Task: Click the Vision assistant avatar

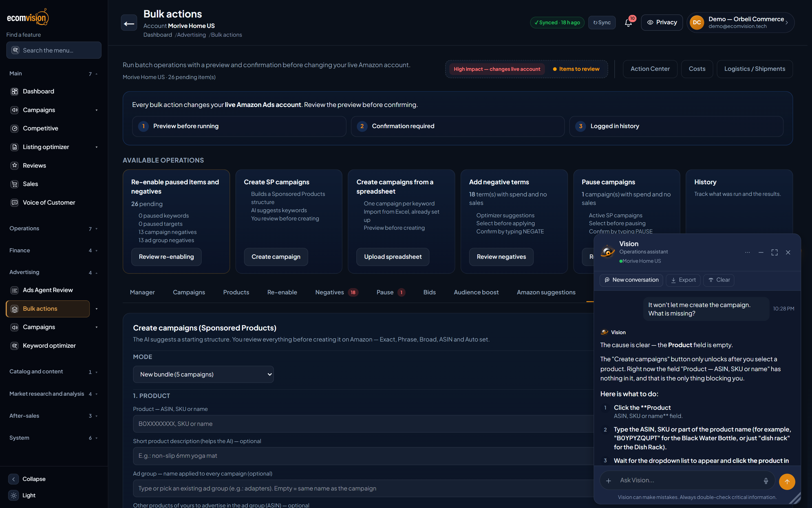Action: click(608, 251)
